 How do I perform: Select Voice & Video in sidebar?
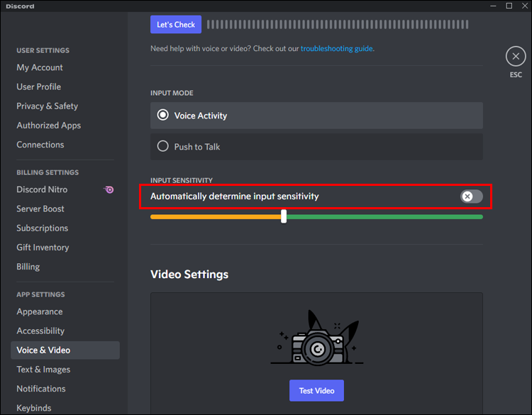pyautogui.click(x=65, y=350)
